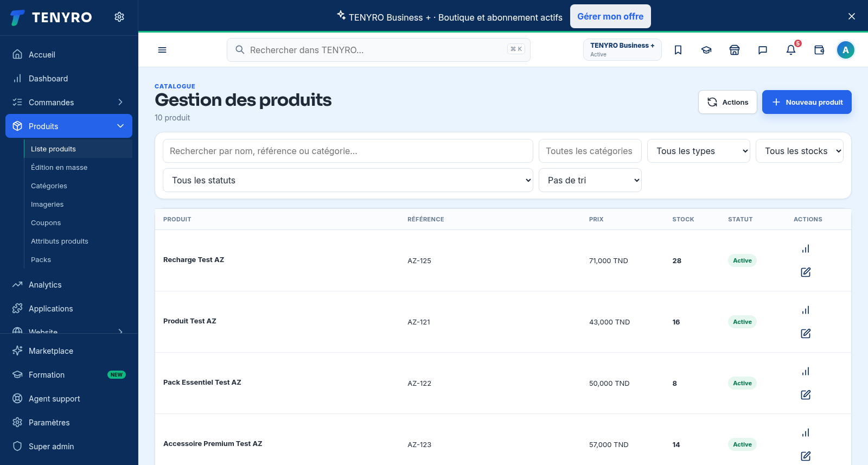Open Super admin in sidebar
868x465 pixels.
click(69, 446)
